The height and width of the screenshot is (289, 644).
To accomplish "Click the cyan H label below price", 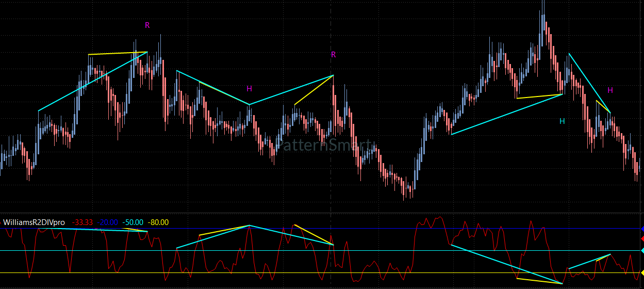I will tap(562, 121).
